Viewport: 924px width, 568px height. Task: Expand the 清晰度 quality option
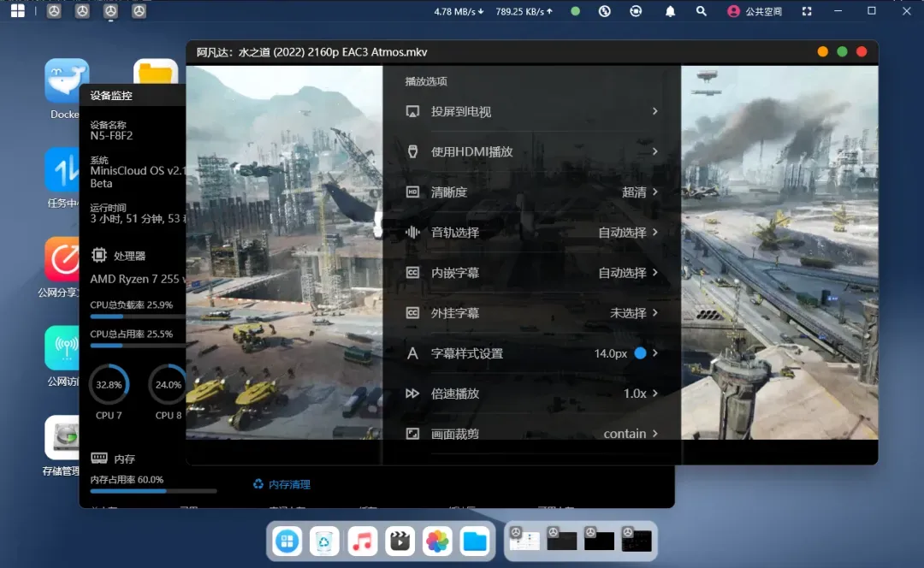coord(531,192)
